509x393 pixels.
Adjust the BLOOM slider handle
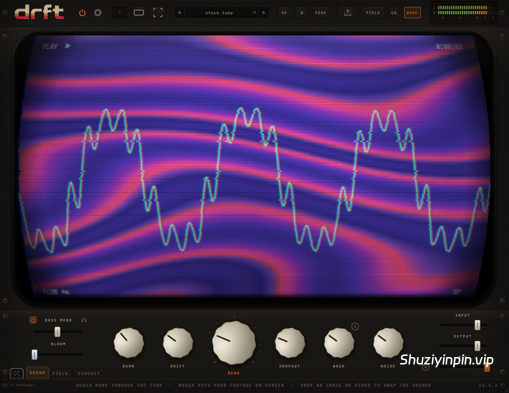34,355
